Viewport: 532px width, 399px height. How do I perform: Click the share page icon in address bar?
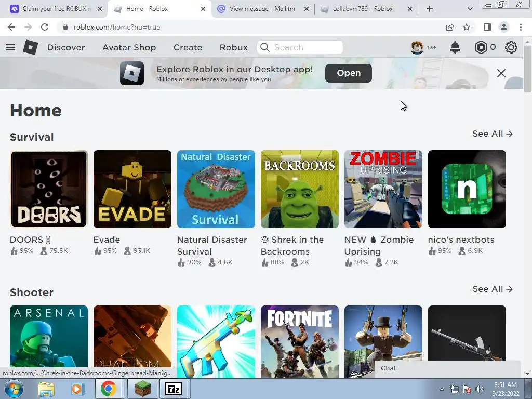click(450, 27)
